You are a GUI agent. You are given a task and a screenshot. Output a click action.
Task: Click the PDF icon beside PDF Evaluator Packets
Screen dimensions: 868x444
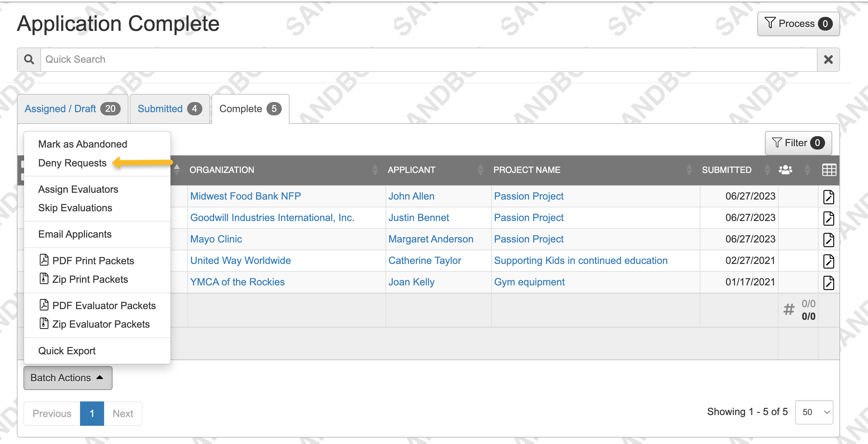point(44,305)
